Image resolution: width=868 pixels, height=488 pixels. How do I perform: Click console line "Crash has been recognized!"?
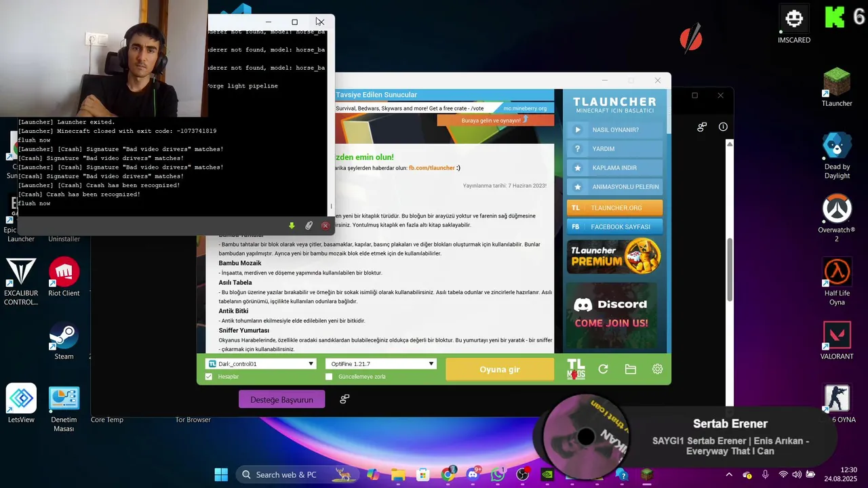coord(79,195)
